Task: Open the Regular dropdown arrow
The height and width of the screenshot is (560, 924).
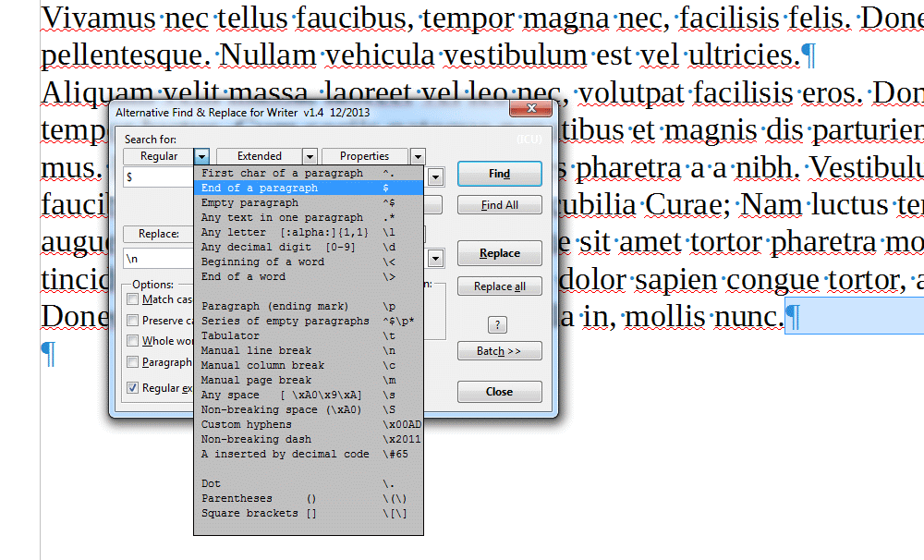Action: click(202, 157)
